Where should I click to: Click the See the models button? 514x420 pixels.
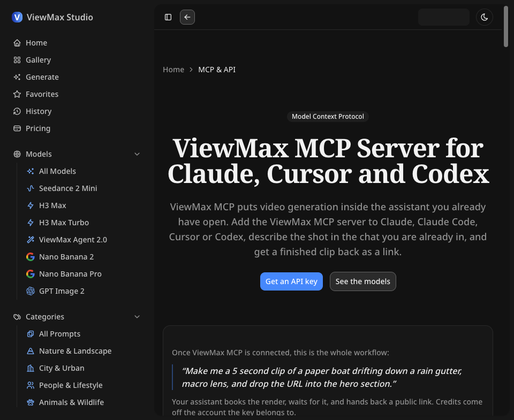coord(363,281)
